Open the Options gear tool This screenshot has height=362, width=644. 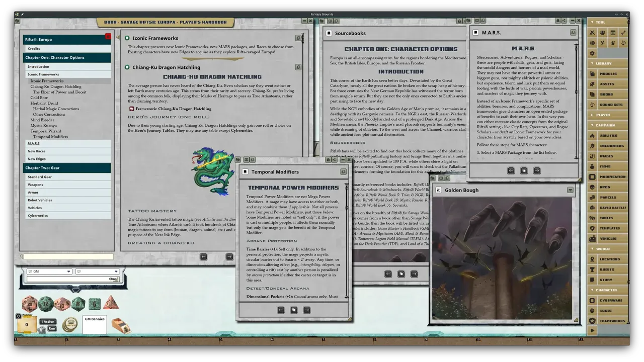[x=592, y=53]
